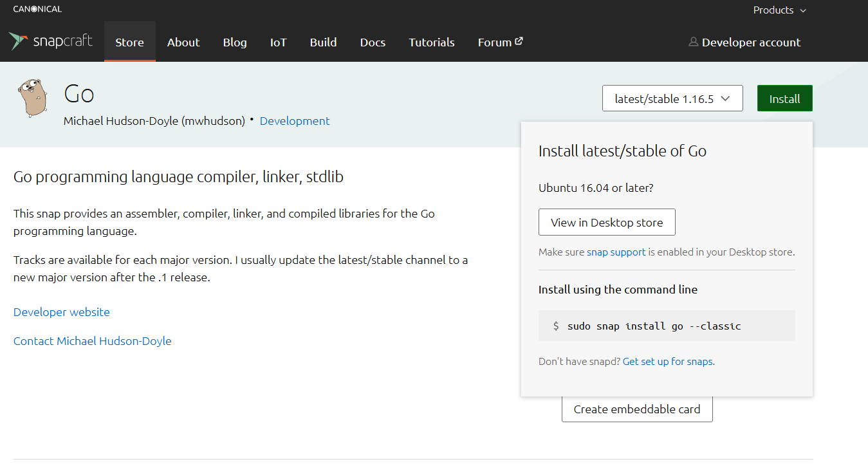Click the 'Go programming language compiler, linker, stdlib' heading
The width and height of the screenshot is (868, 475).
pos(179,177)
